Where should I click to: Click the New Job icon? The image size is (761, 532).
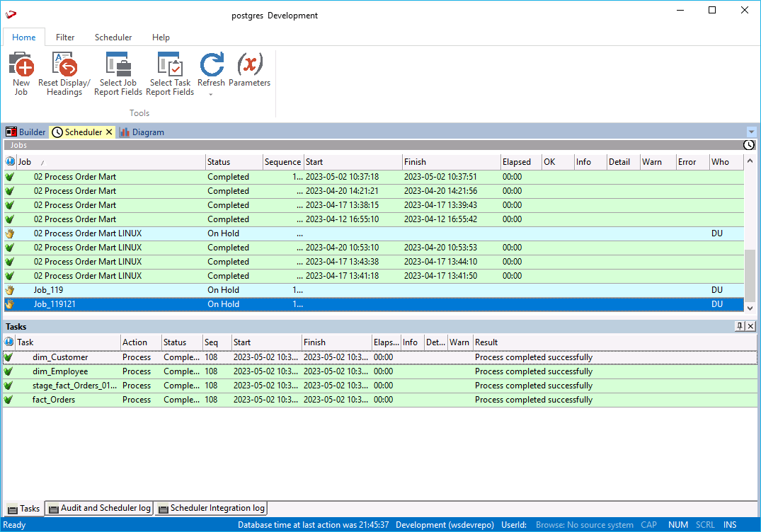tap(21, 66)
